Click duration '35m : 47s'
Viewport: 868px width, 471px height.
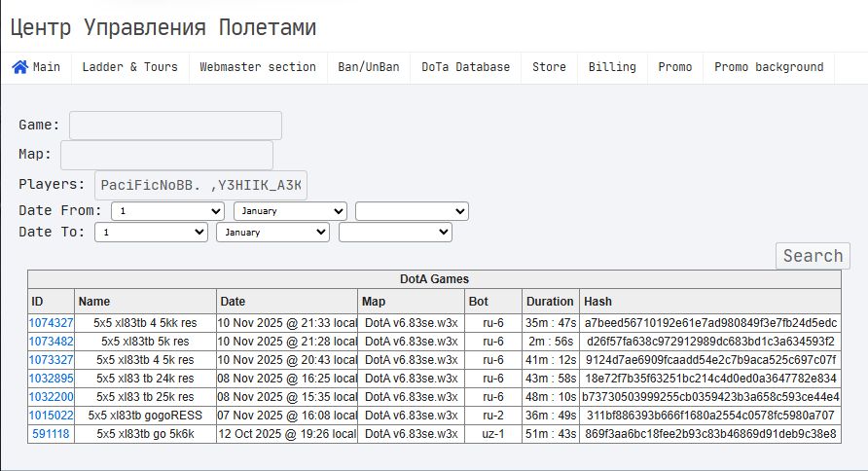[551, 323]
